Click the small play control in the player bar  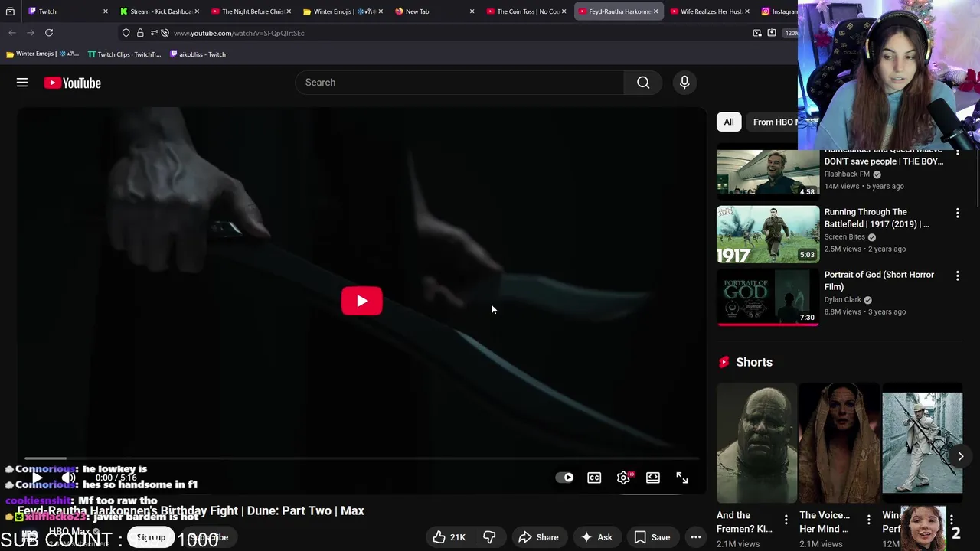pyautogui.click(x=37, y=478)
